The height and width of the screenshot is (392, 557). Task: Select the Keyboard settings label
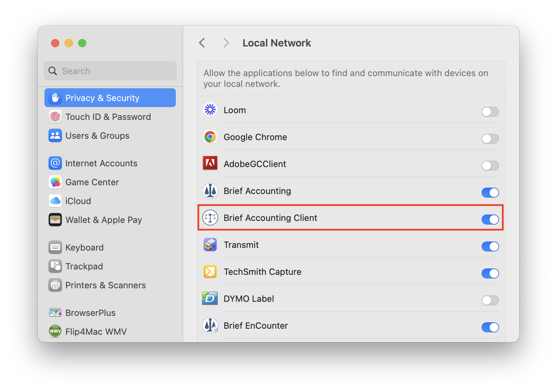point(85,248)
